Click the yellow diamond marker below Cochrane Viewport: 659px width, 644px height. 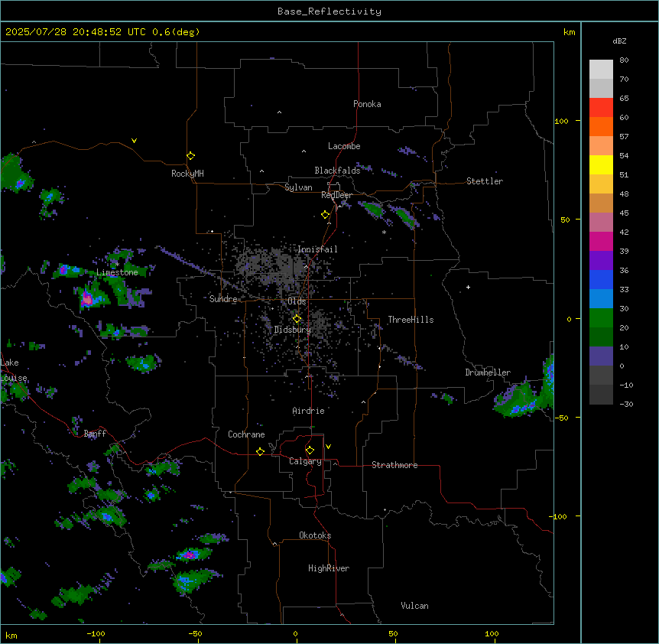click(x=260, y=451)
